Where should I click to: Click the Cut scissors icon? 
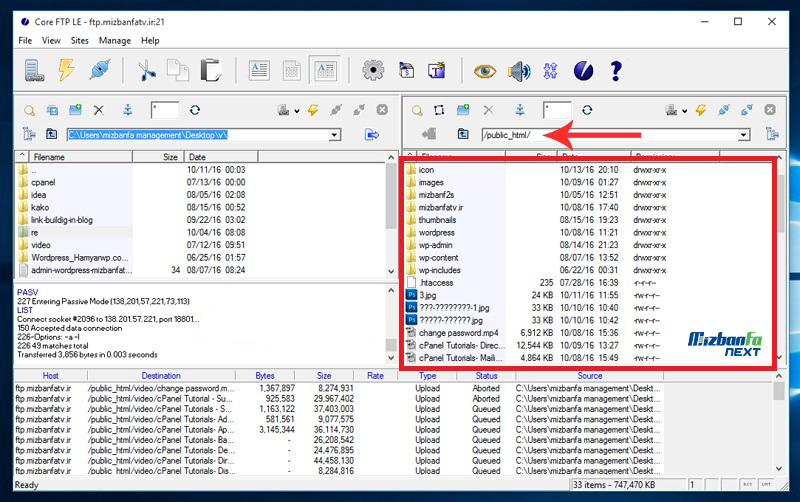tap(147, 70)
